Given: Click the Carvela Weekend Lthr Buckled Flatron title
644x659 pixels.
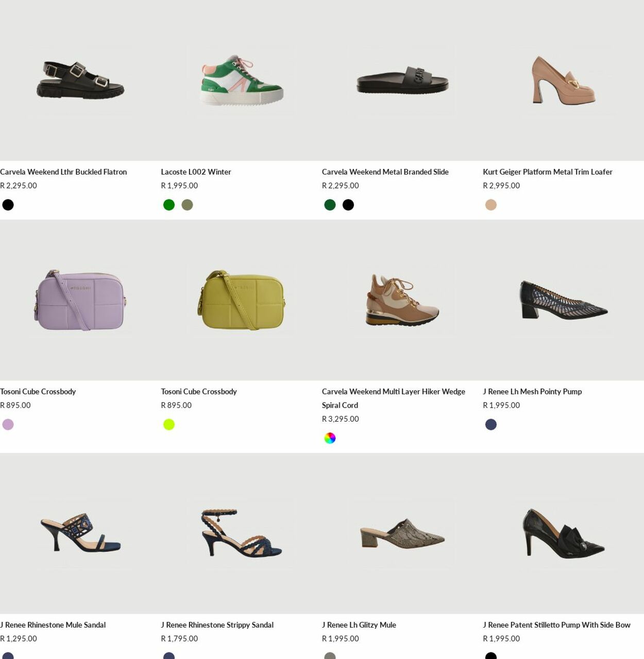Looking at the screenshot, I should click(x=63, y=172).
